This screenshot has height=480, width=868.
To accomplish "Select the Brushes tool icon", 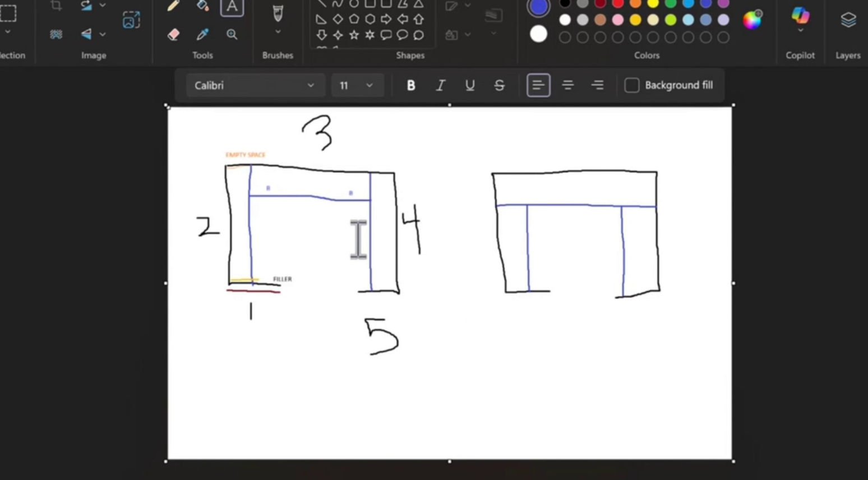I will pyautogui.click(x=278, y=13).
